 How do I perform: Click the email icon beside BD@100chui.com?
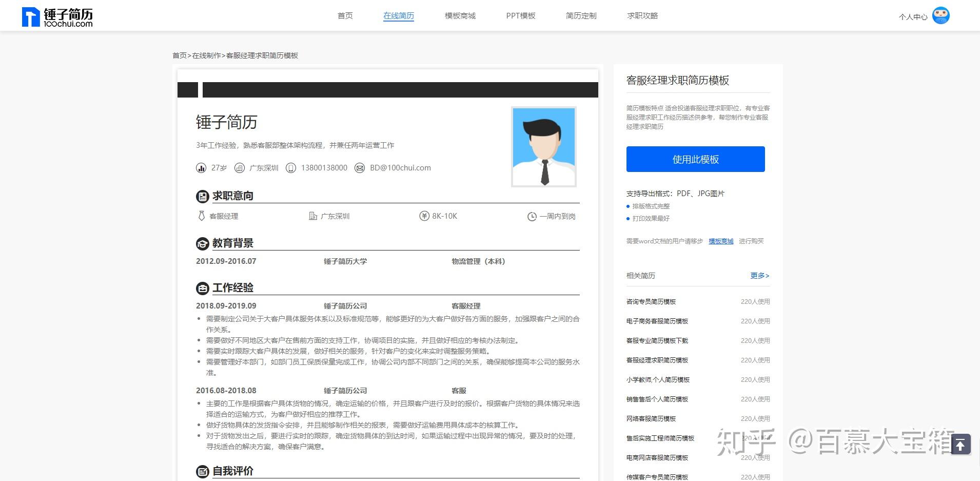[x=360, y=168]
